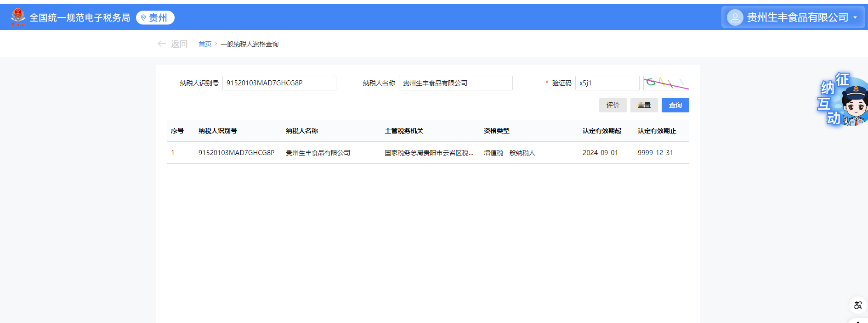Screen dimensions: 868x323
Task: Click the 评价 button
Action: 613,105
